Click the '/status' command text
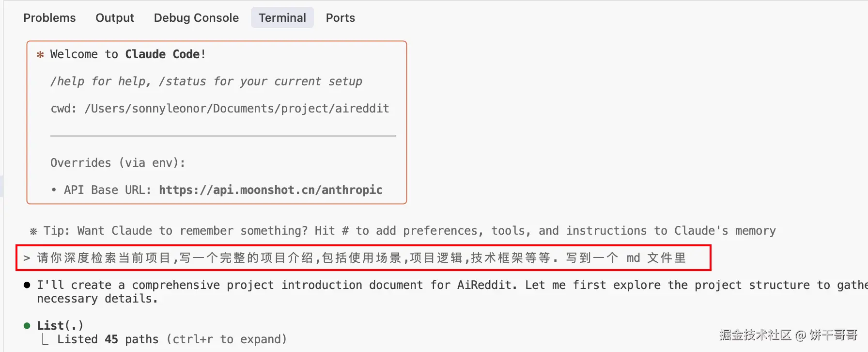Viewport: 868px width, 352px height. tap(182, 81)
